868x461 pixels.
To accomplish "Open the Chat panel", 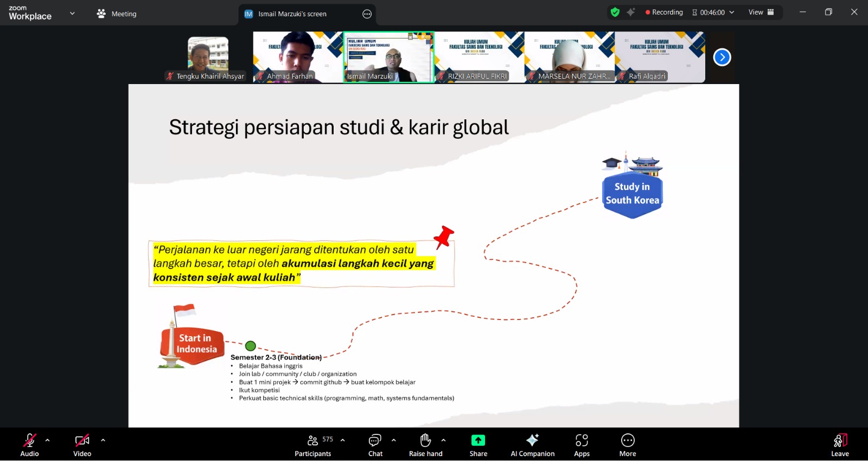I will [375, 444].
